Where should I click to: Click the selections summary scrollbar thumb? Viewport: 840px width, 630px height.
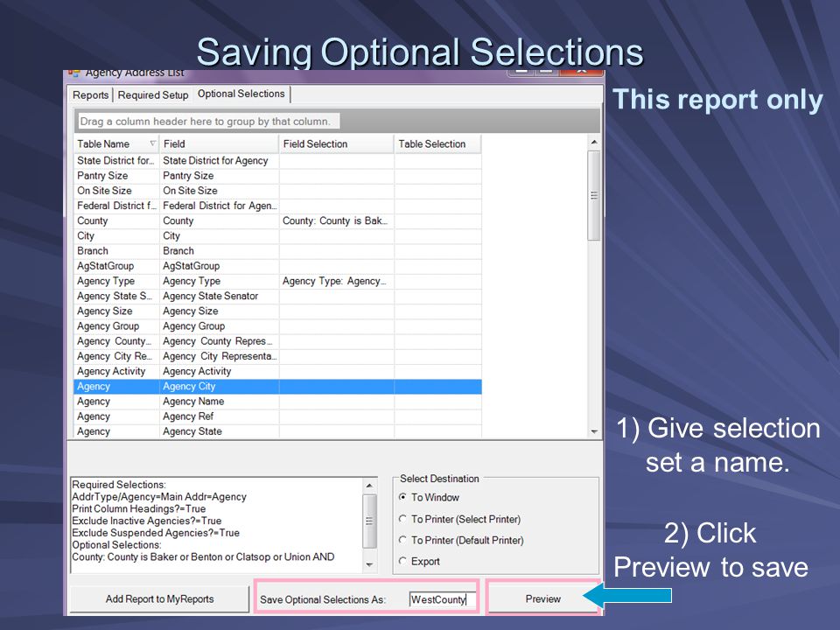coord(369,521)
